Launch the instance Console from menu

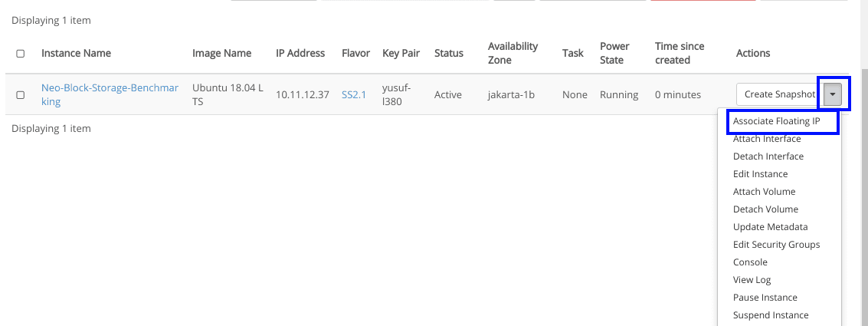(750, 262)
